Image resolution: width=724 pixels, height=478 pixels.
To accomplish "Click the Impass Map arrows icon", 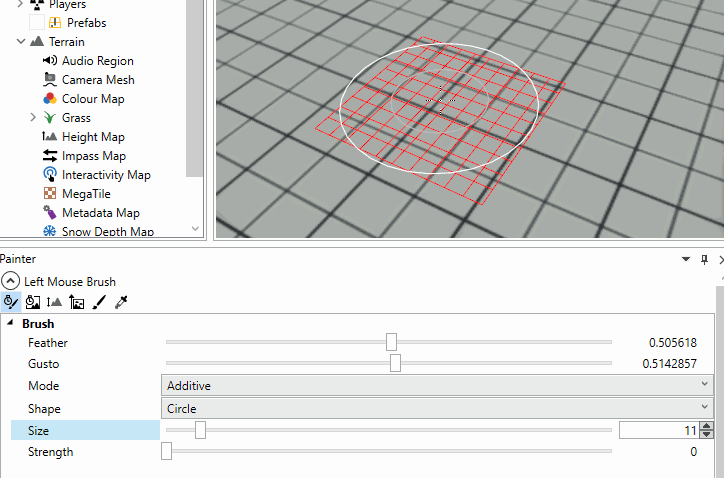I will tap(50, 156).
